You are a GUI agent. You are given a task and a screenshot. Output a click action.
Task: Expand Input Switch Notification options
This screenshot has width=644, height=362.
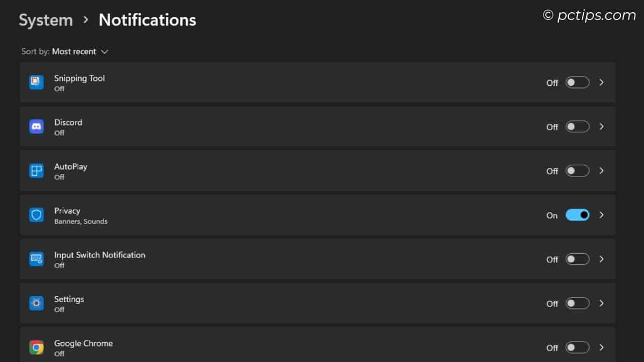tap(601, 259)
